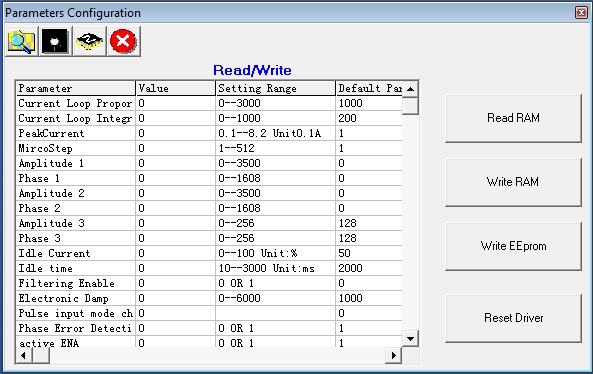Click the chip programming toolbar icon

coord(89,41)
